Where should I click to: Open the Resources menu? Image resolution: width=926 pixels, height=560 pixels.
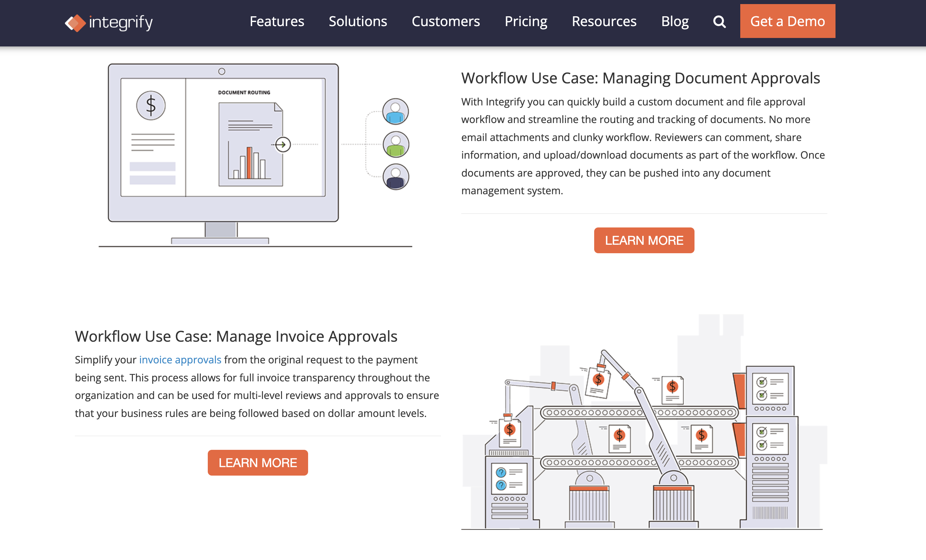pyautogui.click(x=604, y=21)
